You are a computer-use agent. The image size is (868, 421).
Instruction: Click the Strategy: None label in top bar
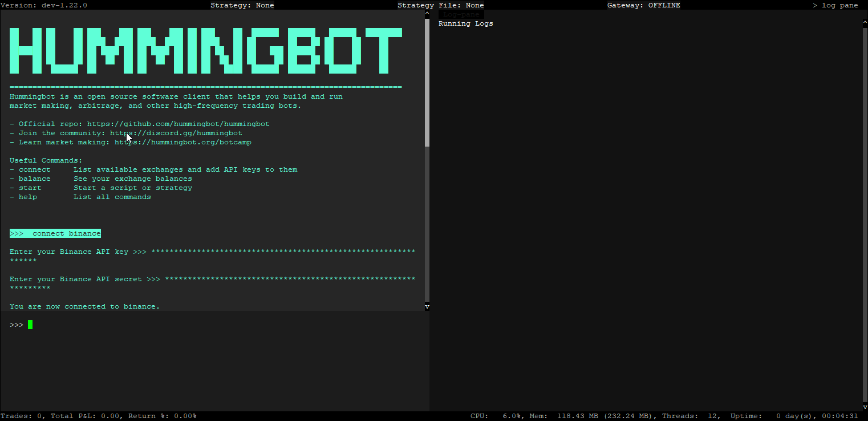click(x=242, y=5)
